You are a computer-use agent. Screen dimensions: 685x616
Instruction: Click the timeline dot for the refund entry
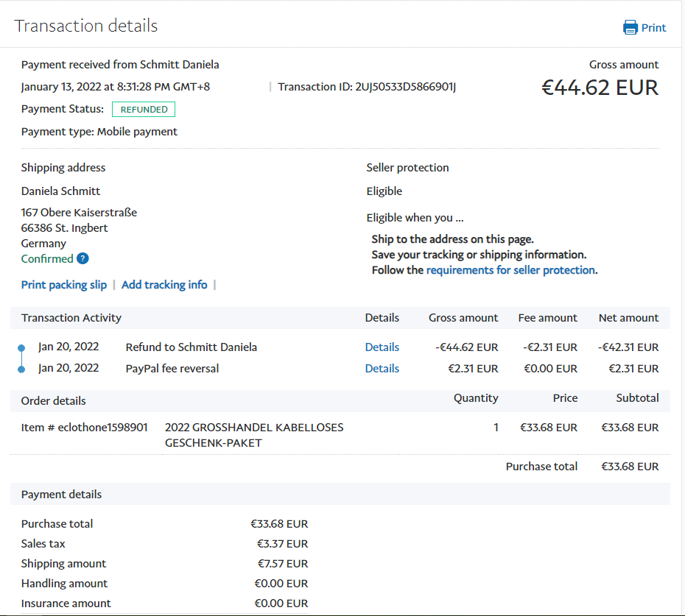point(21,347)
